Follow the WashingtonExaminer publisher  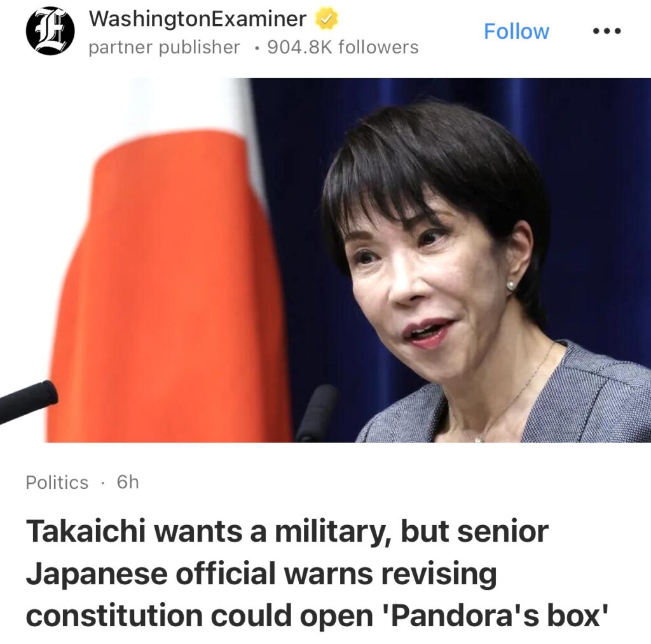(516, 31)
